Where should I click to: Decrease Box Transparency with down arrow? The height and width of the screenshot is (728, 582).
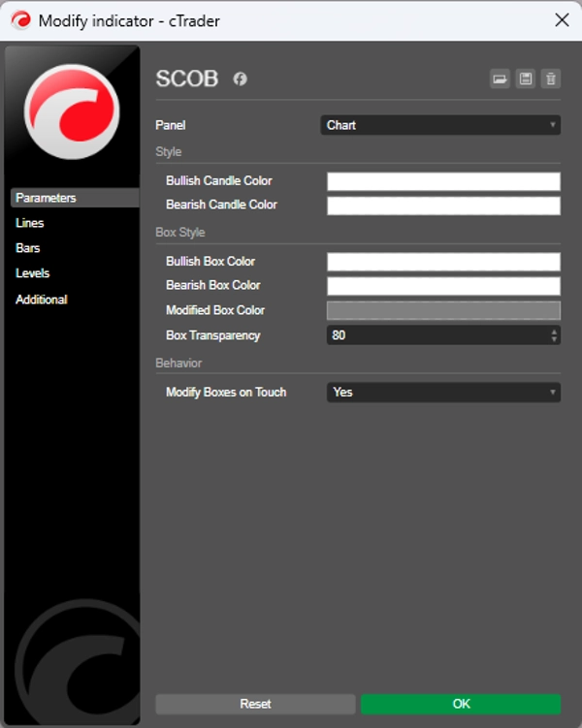pyautogui.click(x=554, y=339)
